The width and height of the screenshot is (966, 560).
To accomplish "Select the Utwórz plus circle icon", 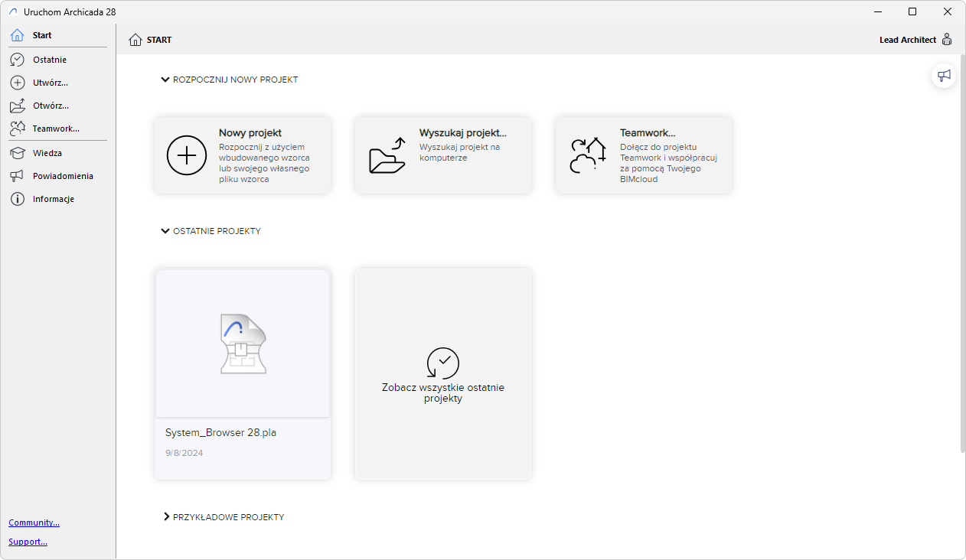I will coord(17,83).
